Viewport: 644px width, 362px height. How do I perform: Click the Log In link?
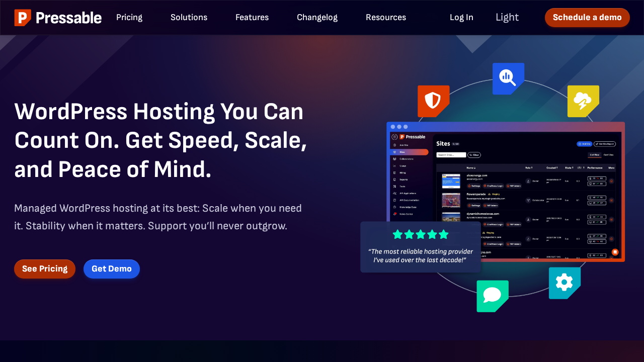[x=461, y=18]
